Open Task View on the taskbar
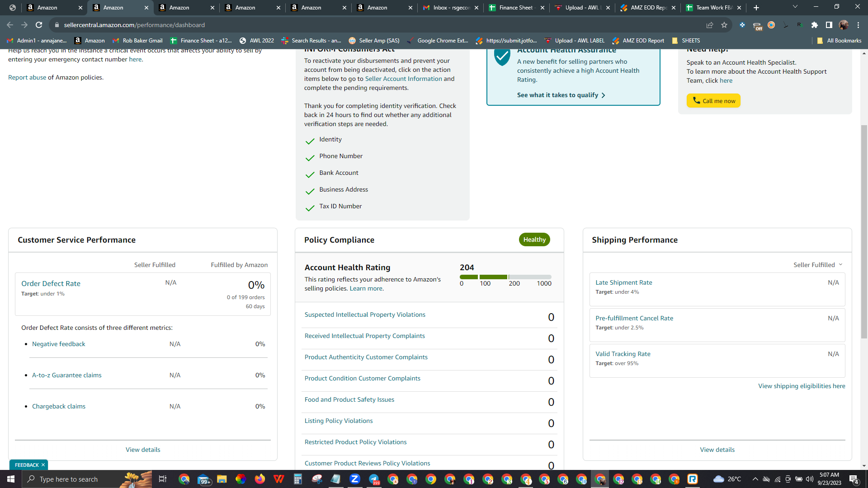 (x=163, y=479)
